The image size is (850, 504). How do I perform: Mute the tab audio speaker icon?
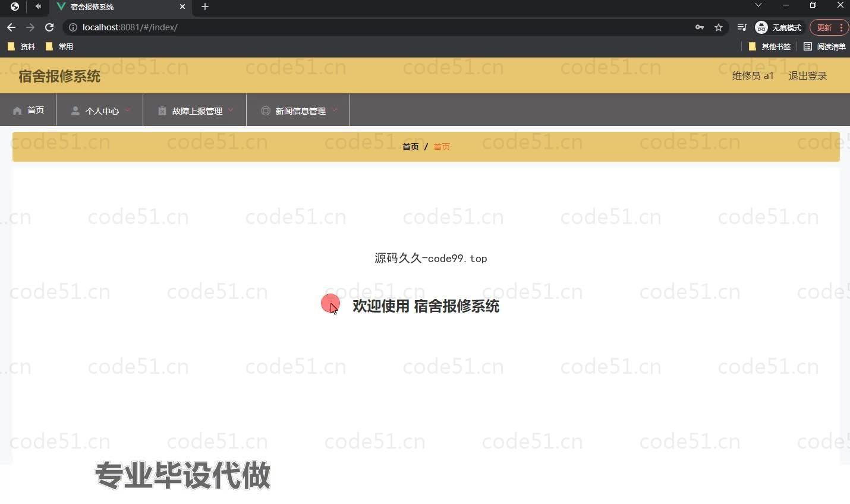point(38,7)
